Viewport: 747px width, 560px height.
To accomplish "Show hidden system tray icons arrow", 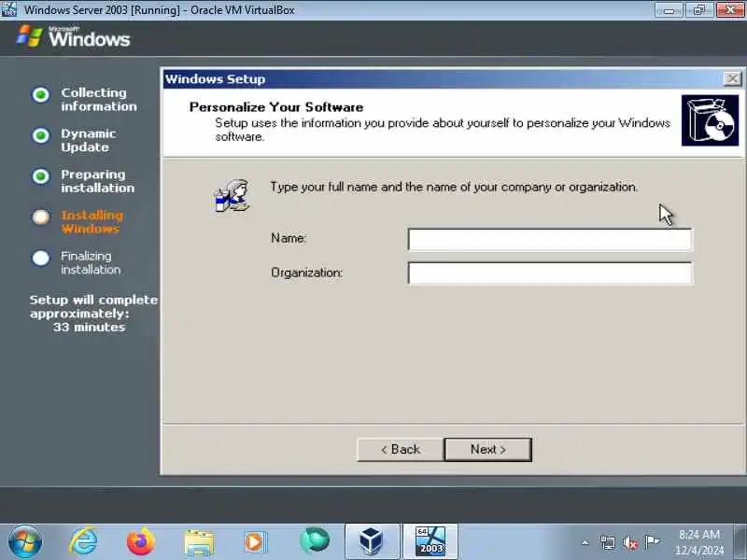I will pyautogui.click(x=585, y=542).
